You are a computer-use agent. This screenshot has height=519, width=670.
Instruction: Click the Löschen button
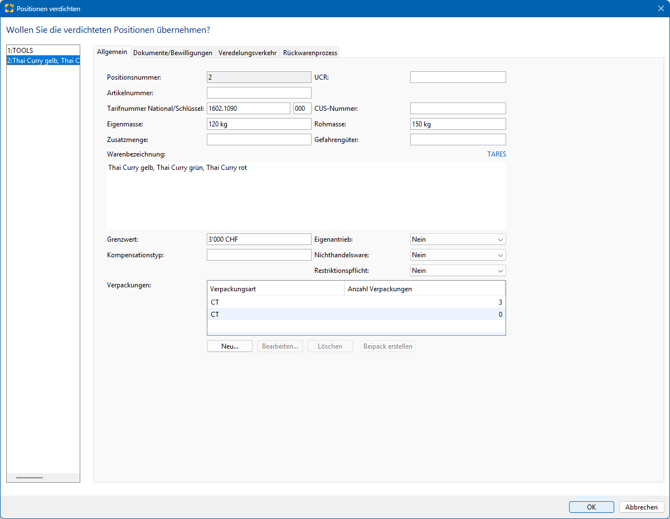point(330,346)
